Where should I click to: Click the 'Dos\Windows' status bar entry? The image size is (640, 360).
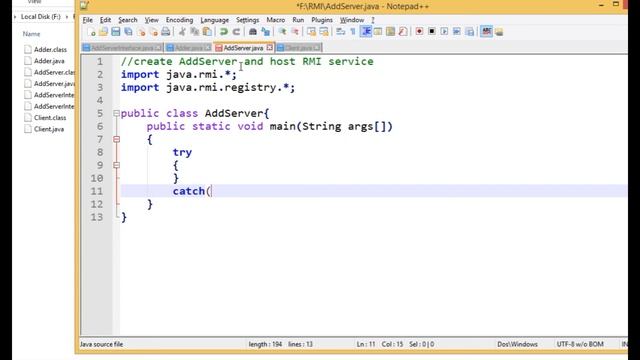(517, 344)
